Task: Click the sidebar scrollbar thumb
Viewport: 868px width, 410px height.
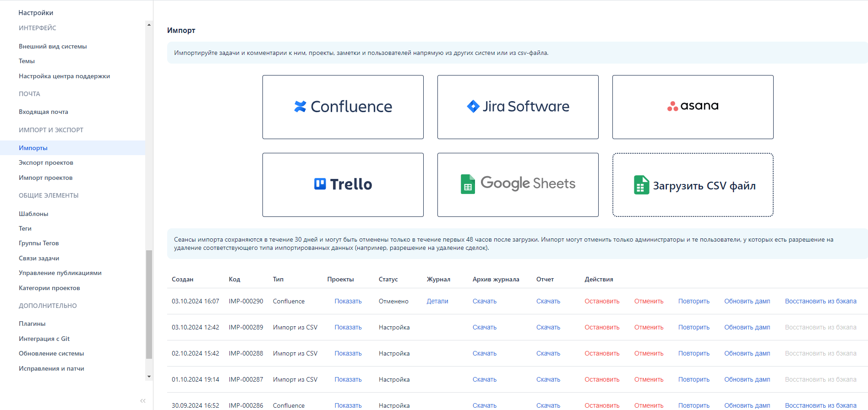Action: coord(149,304)
